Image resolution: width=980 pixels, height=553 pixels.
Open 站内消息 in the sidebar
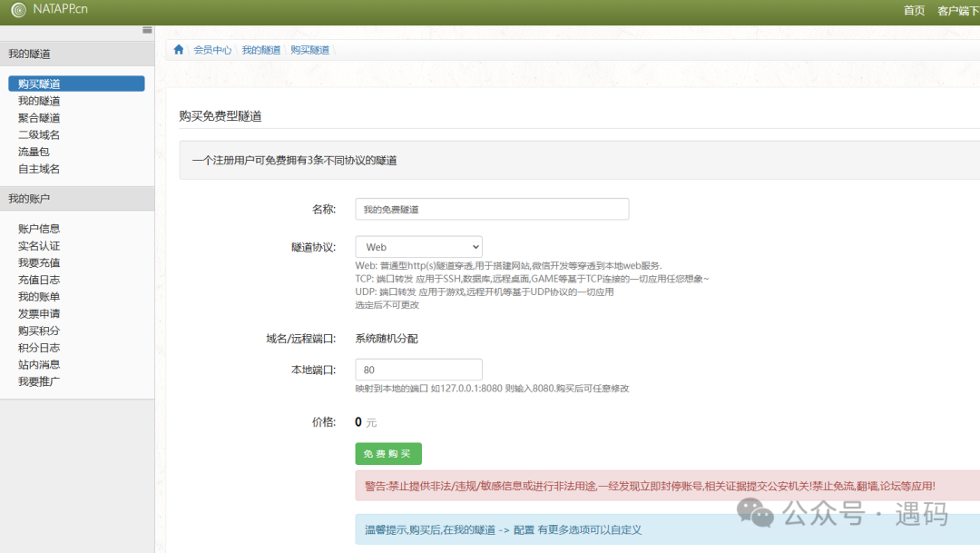[39, 364]
